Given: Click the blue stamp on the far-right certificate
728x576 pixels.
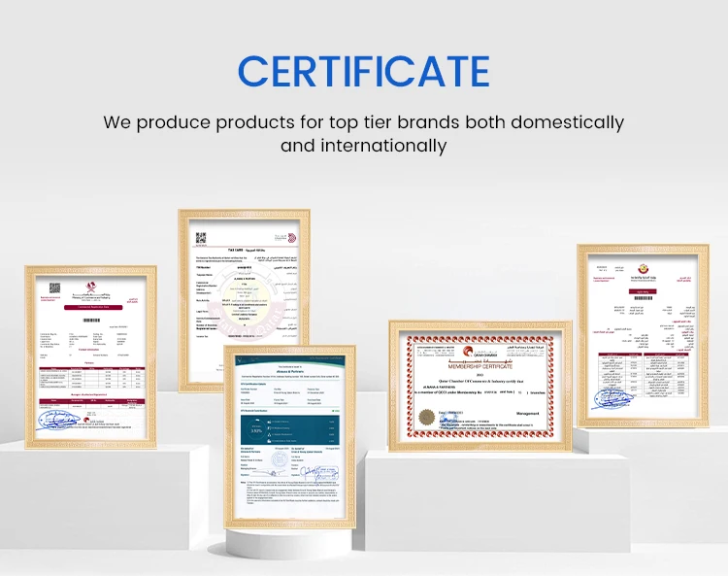Looking at the screenshot, I should (613, 399).
